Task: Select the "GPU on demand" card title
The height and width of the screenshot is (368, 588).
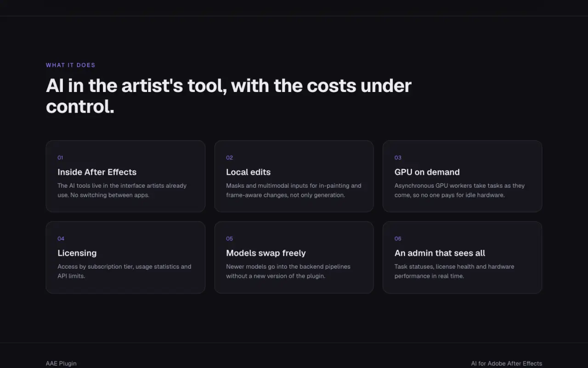Action: pos(427,172)
